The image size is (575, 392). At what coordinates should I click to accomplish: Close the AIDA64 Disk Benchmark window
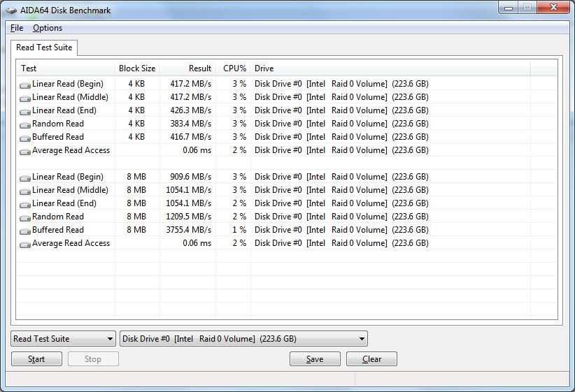(554, 7)
